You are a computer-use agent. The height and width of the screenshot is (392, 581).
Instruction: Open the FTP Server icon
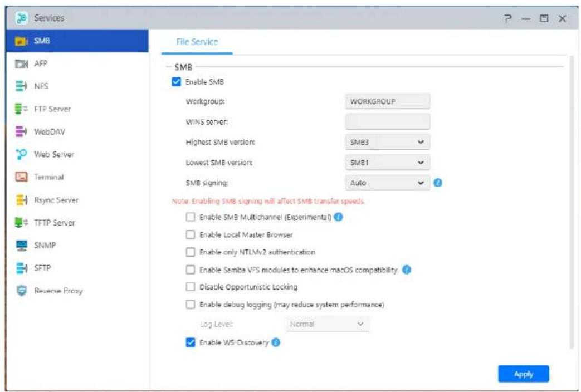21,109
